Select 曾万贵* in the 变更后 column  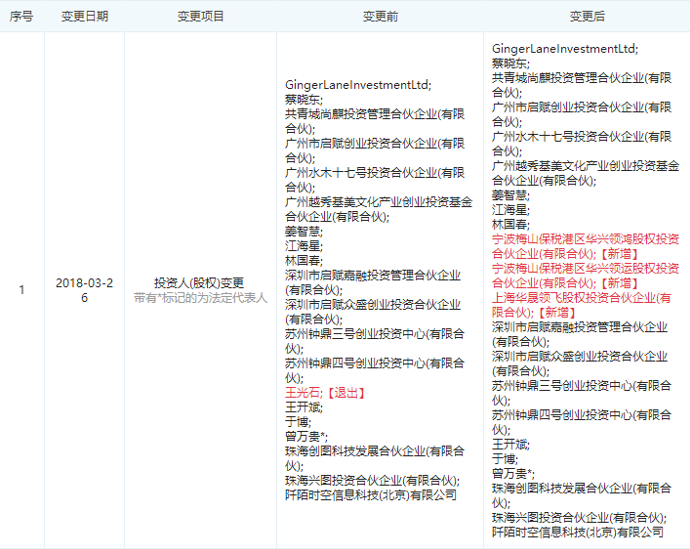(513, 474)
